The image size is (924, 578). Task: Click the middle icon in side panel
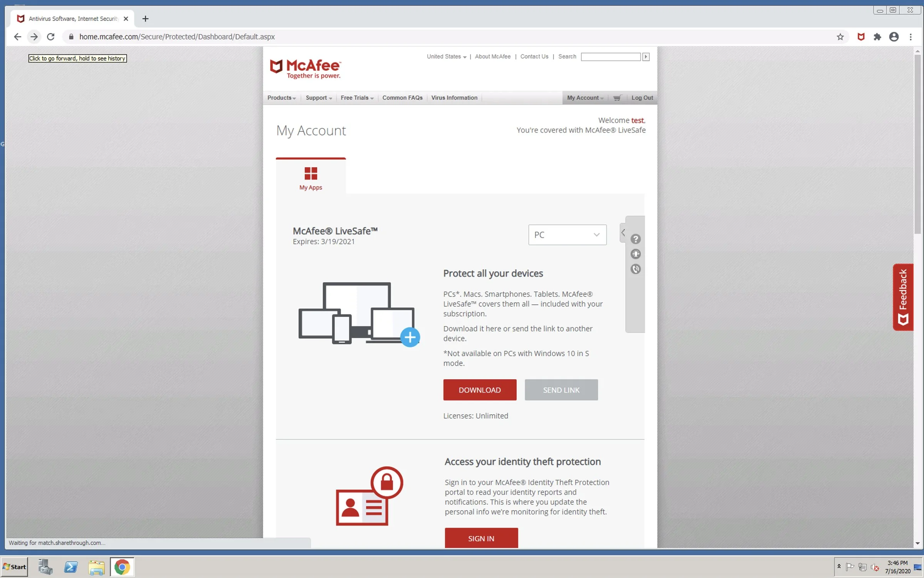tap(636, 254)
